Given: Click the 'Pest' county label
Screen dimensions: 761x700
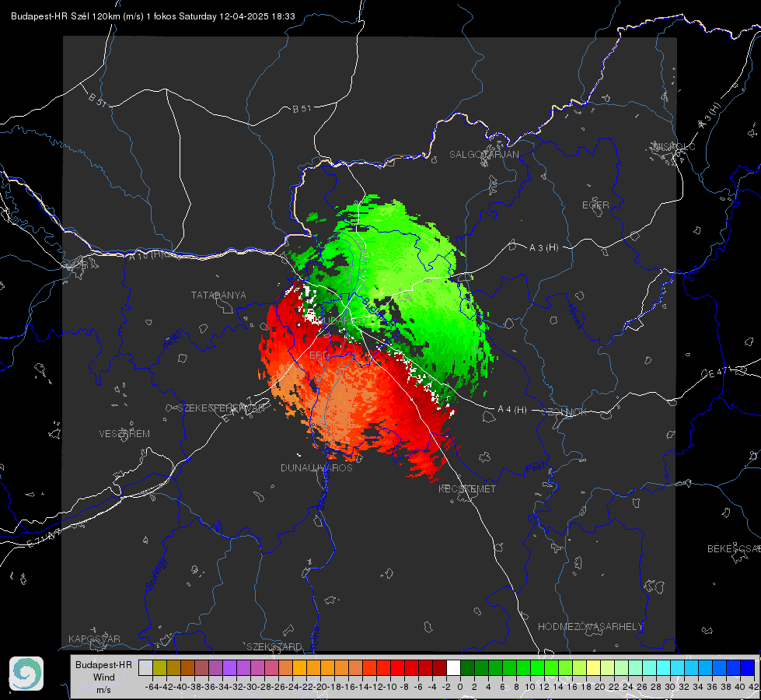Looking at the screenshot, I should click(x=535, y=468).
